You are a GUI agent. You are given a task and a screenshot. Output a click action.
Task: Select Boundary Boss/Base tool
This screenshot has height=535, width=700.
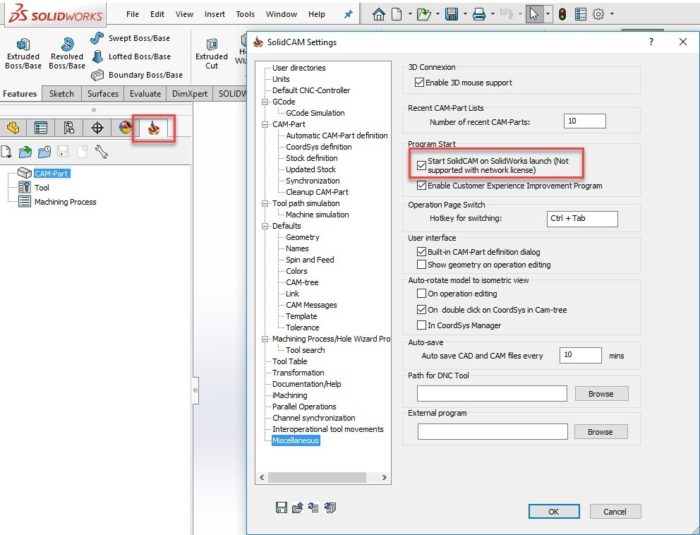[x=137, y=75]
